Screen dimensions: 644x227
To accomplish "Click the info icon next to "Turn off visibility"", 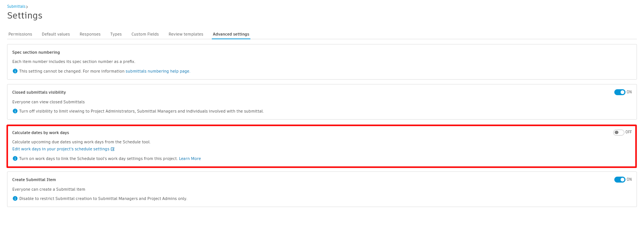I will (15, 111).
